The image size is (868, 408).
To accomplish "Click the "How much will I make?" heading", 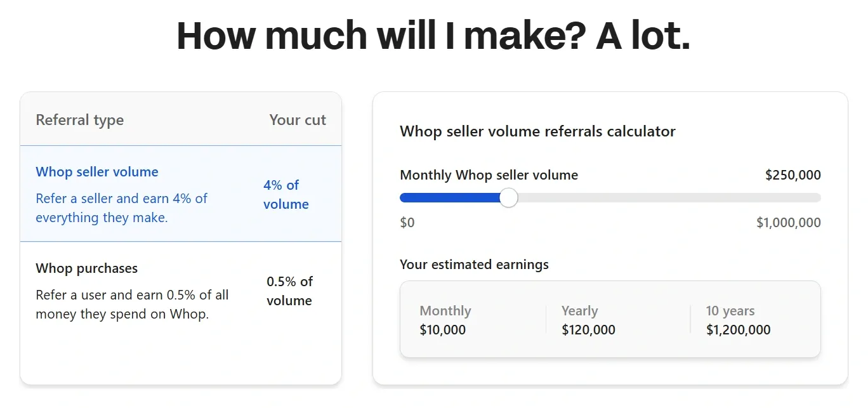I will pyautogui.click(x=433, y=36).
